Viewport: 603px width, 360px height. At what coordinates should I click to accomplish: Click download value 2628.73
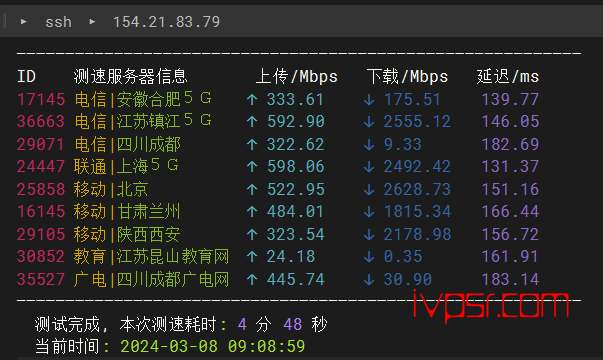[417, 189]
